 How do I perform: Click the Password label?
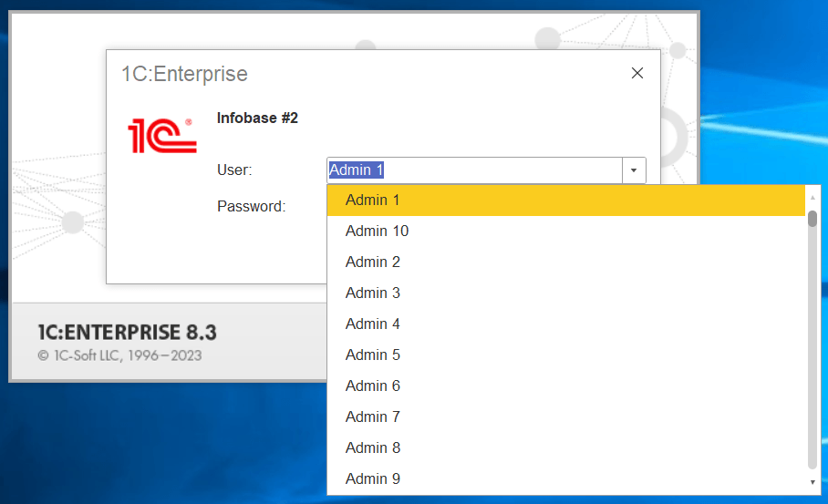[251, 207]
